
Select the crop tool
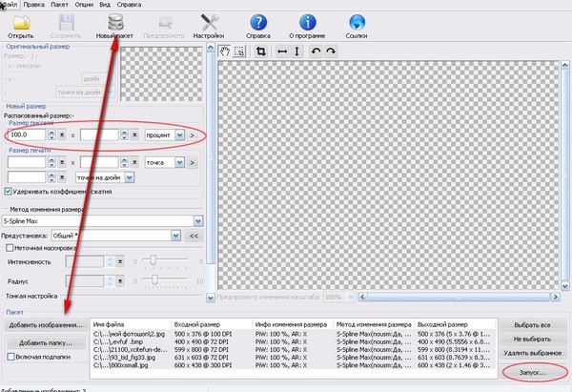tap(260, 52)
